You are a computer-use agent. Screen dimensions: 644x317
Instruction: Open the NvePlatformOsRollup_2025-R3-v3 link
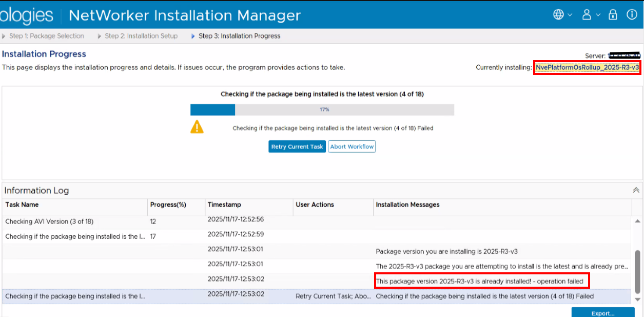[587, 67]
